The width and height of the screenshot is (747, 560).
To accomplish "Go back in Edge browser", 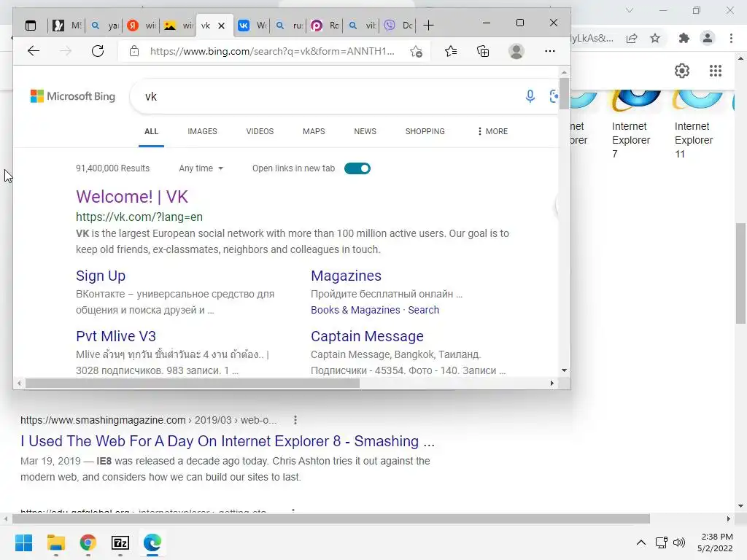I will point(34,51).
